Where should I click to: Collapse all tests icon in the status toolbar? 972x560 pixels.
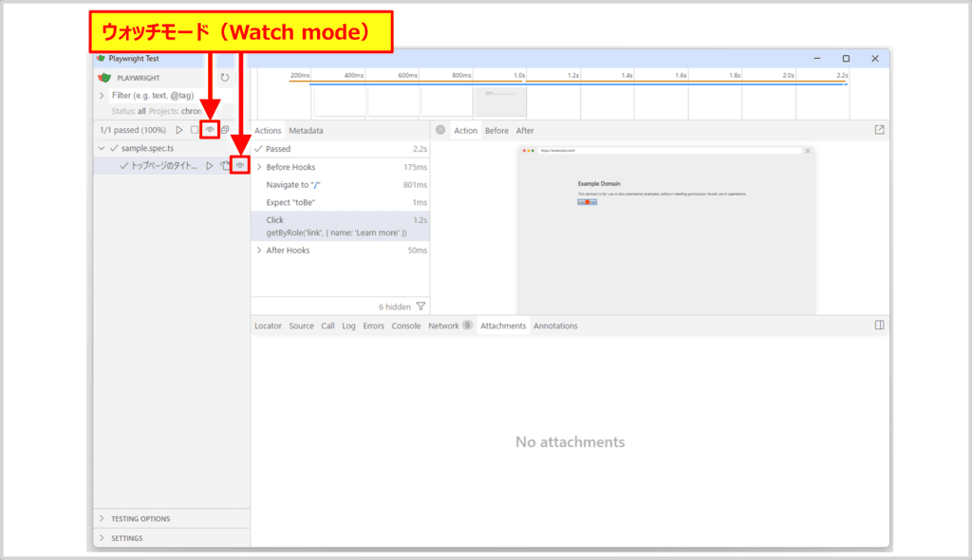225,130
